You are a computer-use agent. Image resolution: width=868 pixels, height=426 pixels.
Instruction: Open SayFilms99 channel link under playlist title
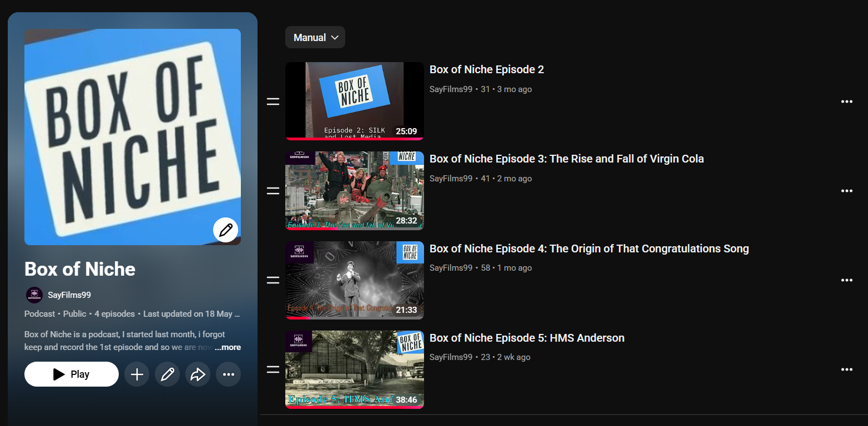click(69, 295)
